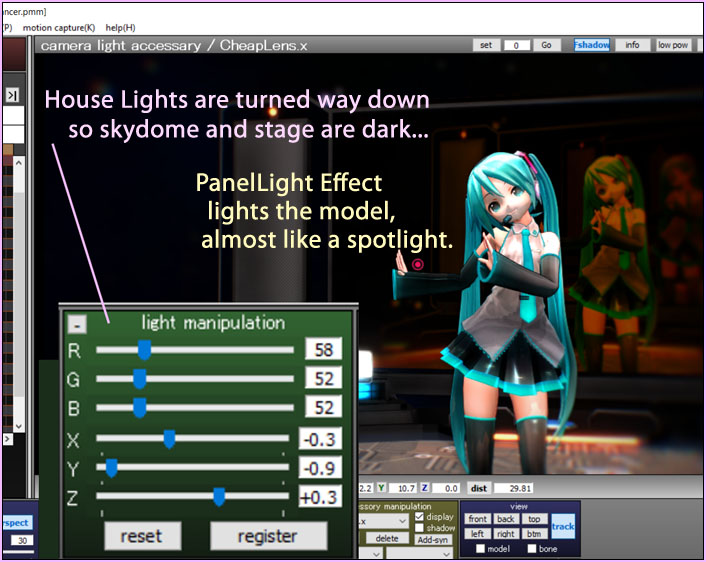The width and height of the screenshot is (706, 562).
Task: Click the left panel scrollbar down arrow
Action: [x=19, y=426]
